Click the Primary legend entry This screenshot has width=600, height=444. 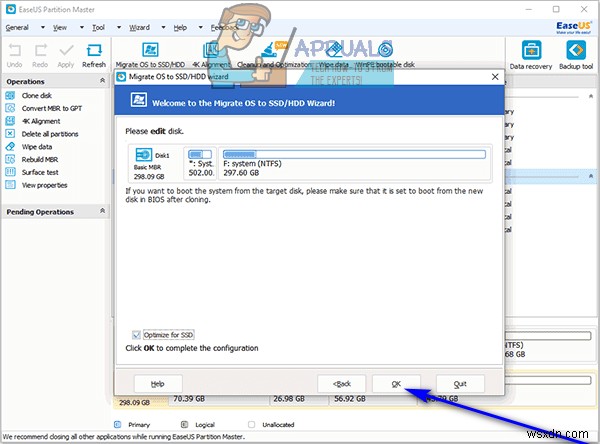(x=132, y=424)
